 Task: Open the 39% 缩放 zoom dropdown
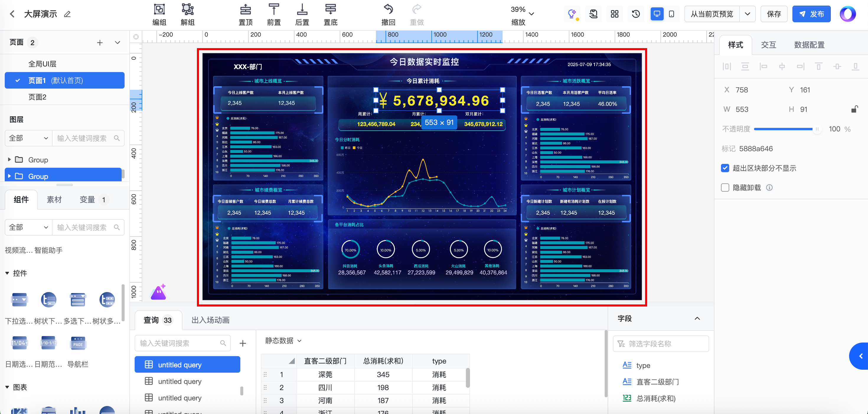(x=531, y=14)
